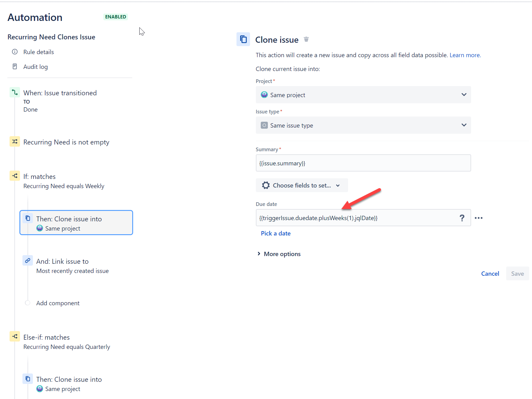Click the Cancel button
The height and width of the screenshot is (399, 532).
tap(490, 274)
